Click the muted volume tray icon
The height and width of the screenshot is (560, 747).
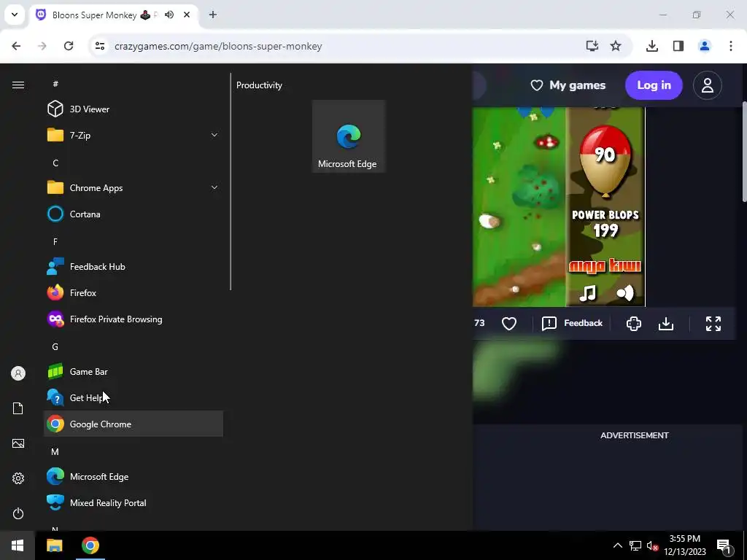point(652,545)
